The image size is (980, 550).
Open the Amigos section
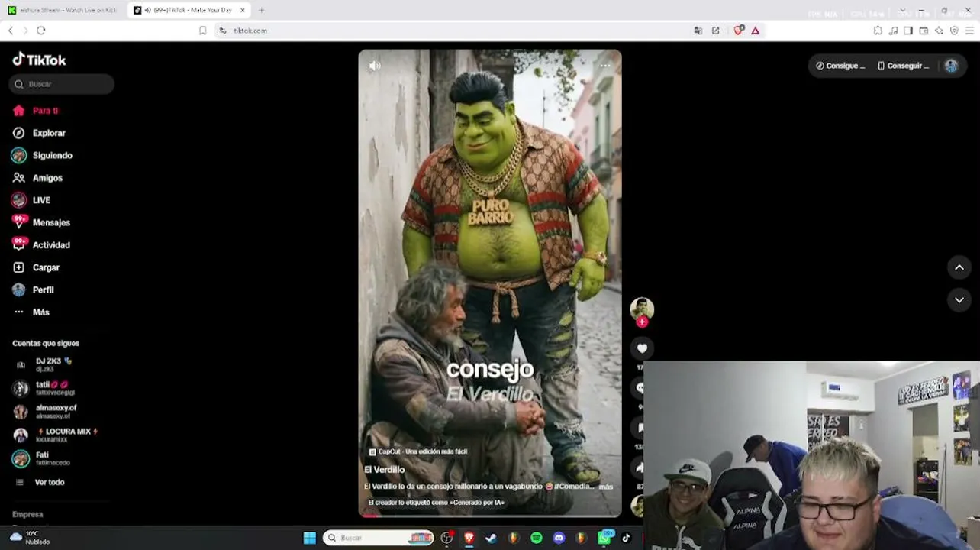[37, 178]
